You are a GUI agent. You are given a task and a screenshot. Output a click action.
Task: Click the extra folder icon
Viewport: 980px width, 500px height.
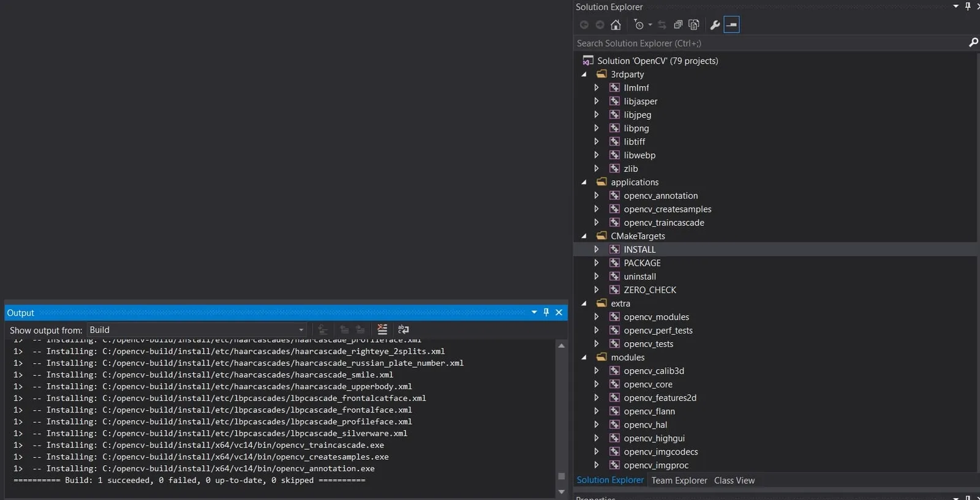(601, 303)
